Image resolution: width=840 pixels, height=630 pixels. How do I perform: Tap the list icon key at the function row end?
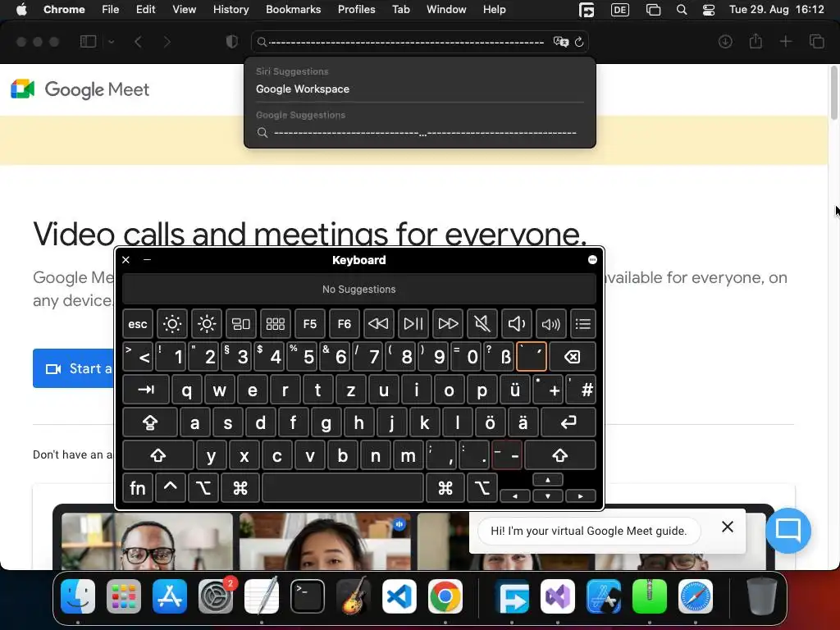pyautogui.click(x=583, y=324)
